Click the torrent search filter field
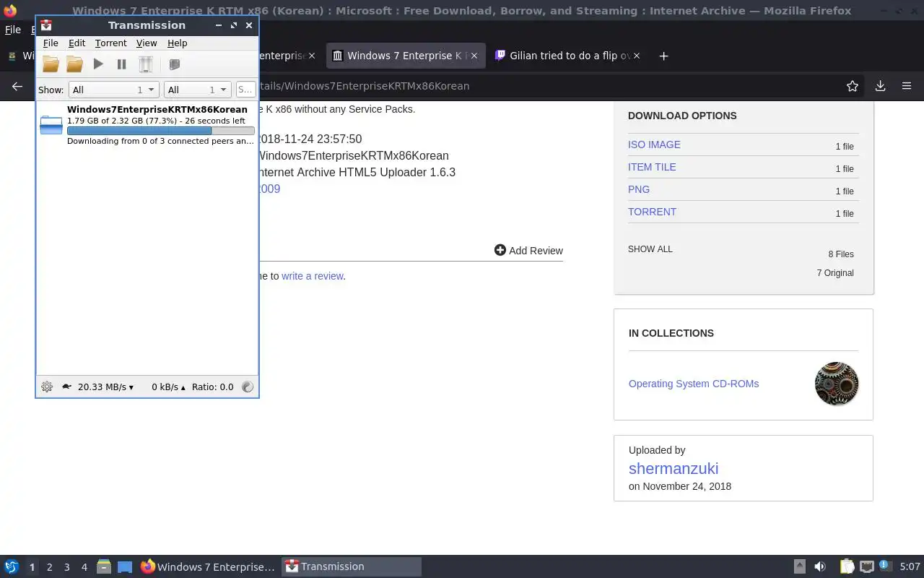The width and height of the screenshot is (924, 578). coord(245,90)
